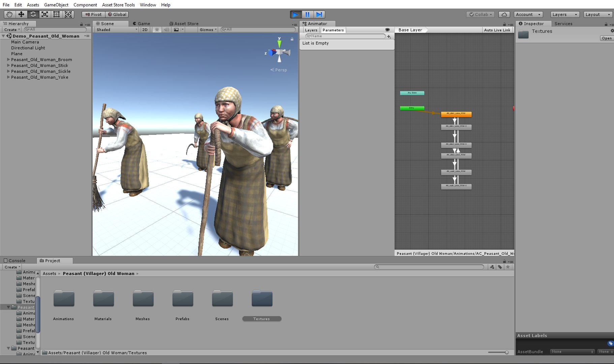This screenshot has height=364, width=614.
Task: Add Animator parameter plus icon
Action: point(389,36)
